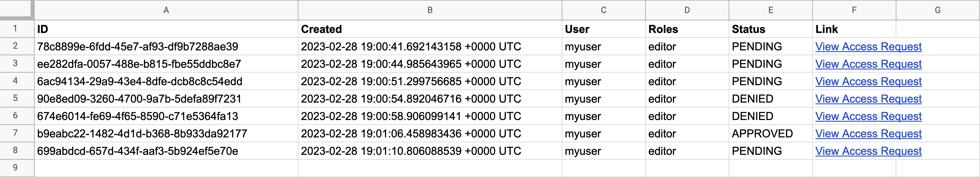
Task: Click View Access Request for the APPROVED request
Action: (869, 133)
